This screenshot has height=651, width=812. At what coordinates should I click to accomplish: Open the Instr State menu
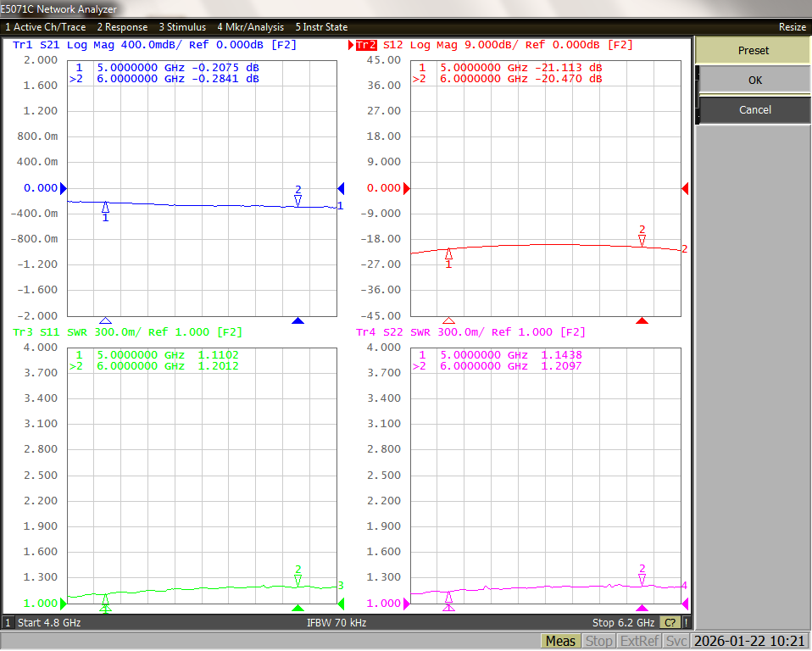321,27
